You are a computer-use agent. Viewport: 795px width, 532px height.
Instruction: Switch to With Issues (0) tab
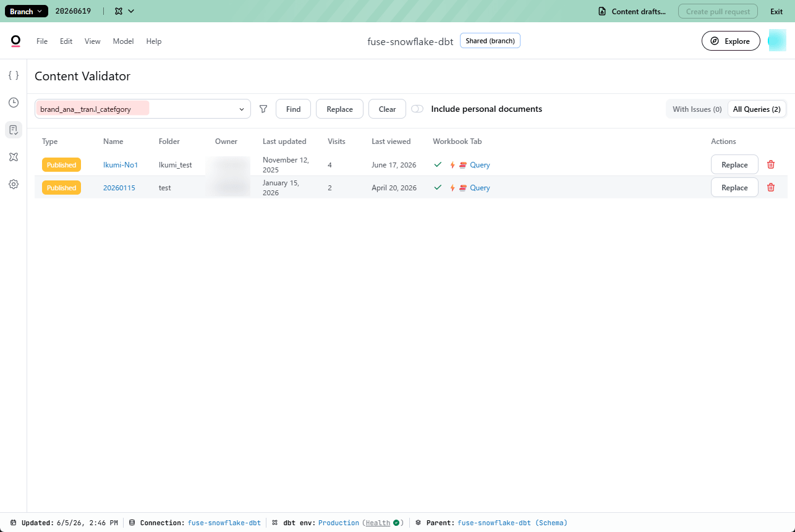697,109
